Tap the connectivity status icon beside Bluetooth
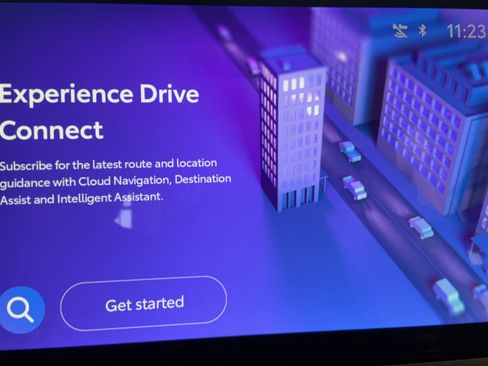This screenshot has width=488, height=366. click(400, 31)
